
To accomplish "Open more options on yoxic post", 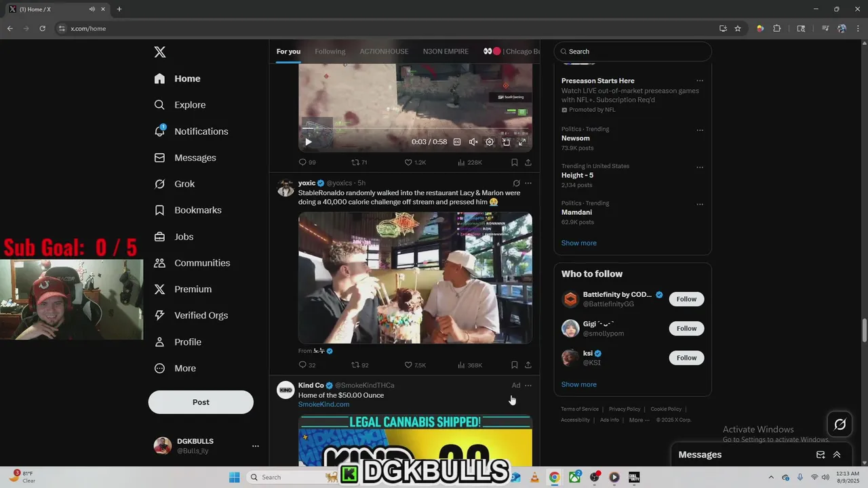I will pos(528,183).
